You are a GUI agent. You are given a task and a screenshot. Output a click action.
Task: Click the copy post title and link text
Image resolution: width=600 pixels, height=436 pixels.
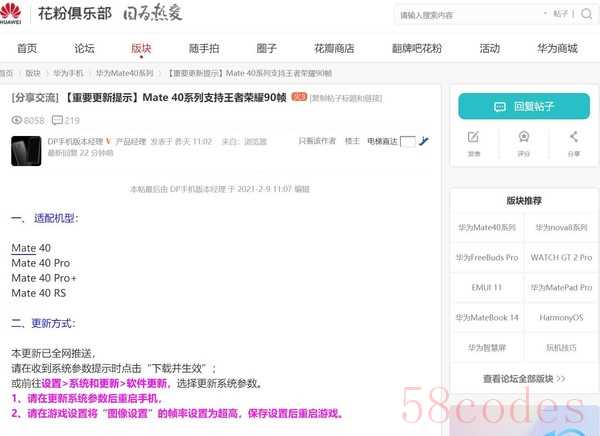click(346, 98)
